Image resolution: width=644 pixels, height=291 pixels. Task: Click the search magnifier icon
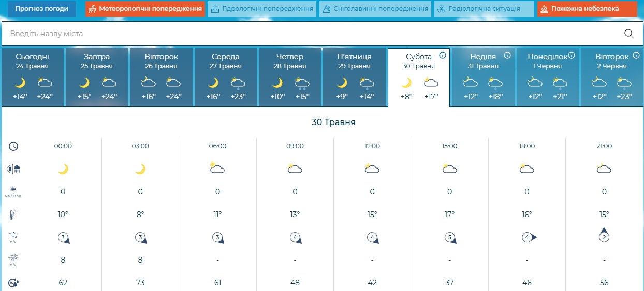629,34
